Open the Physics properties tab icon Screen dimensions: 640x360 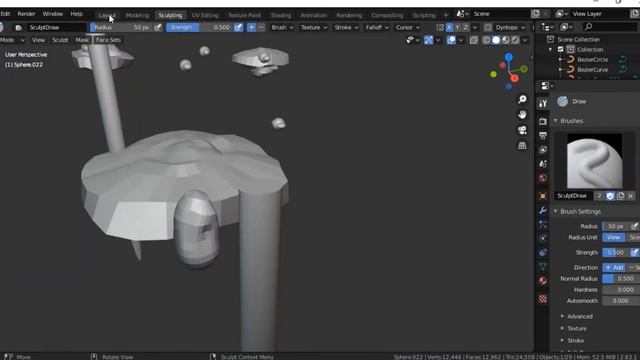[x=542, y=238]
